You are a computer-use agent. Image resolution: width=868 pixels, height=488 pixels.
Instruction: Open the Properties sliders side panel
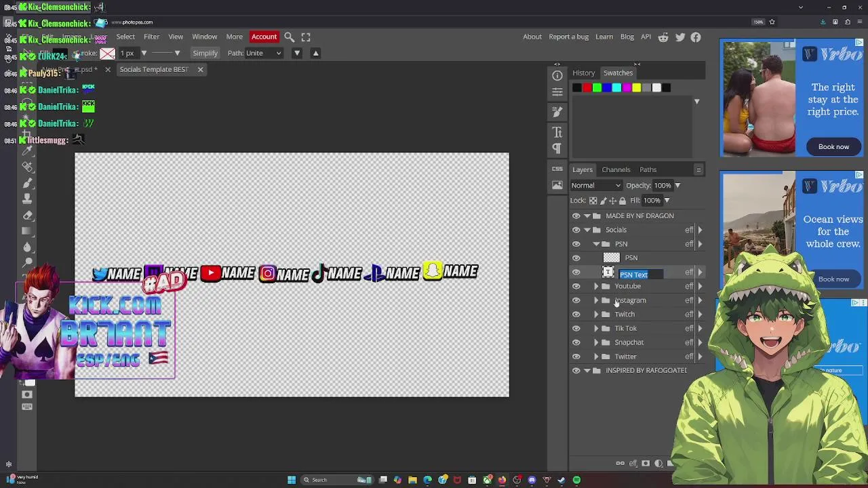coord(557,91)
